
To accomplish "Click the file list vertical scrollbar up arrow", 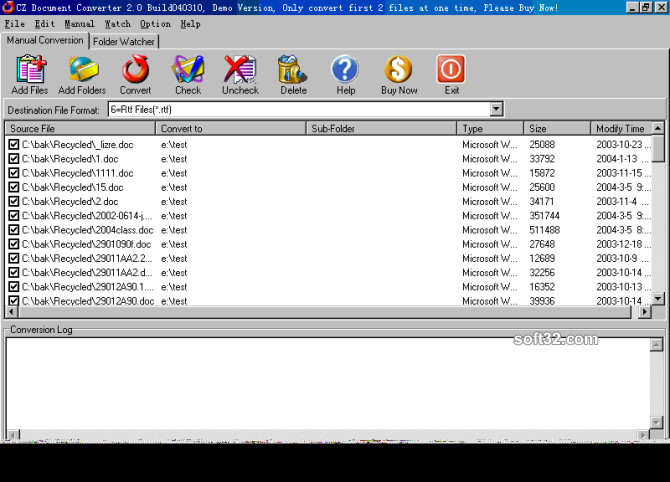I will (658, 128).
